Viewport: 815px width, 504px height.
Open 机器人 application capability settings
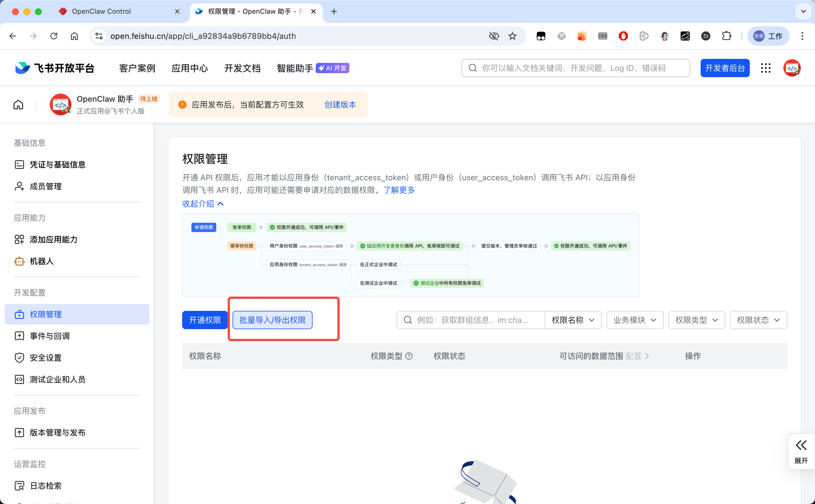(x=41, y=261)
